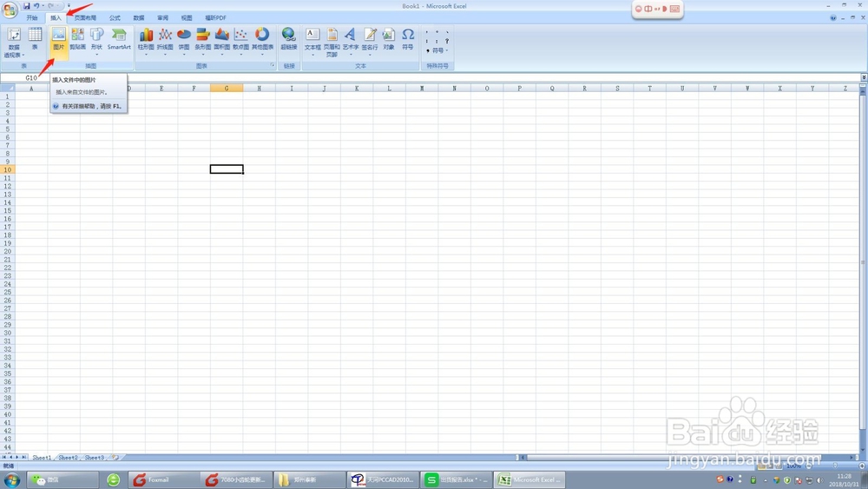The height and width of the screenshot is (489, 868).
Task: Click the Windows Start button
Action: (11, 479)
